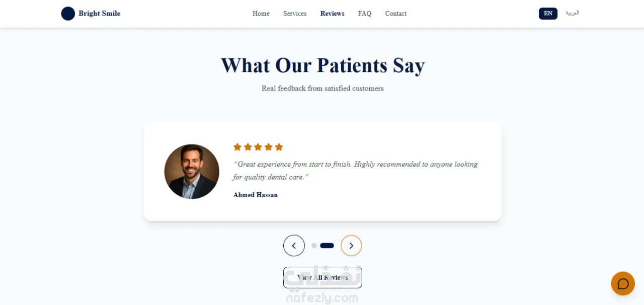Click the Bright Smile round logo icon
This screenshot has height=305, width=644.
click(68, 14)
